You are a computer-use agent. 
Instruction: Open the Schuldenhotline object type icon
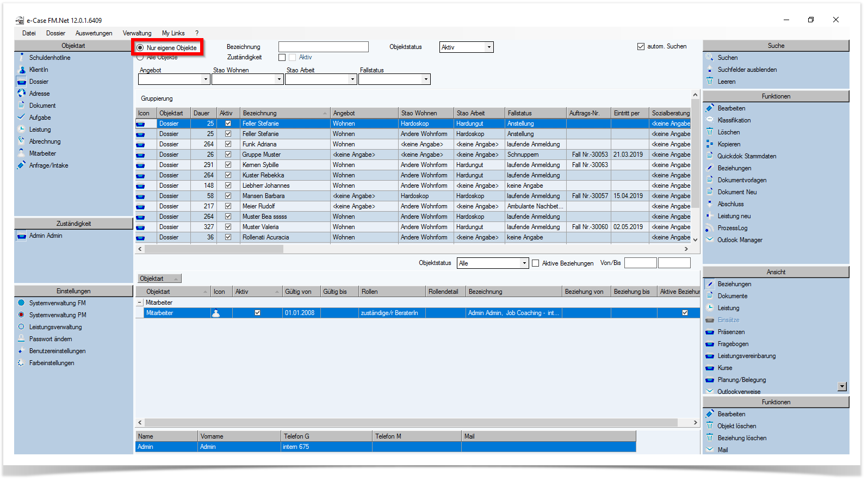[x=22, y=57]
